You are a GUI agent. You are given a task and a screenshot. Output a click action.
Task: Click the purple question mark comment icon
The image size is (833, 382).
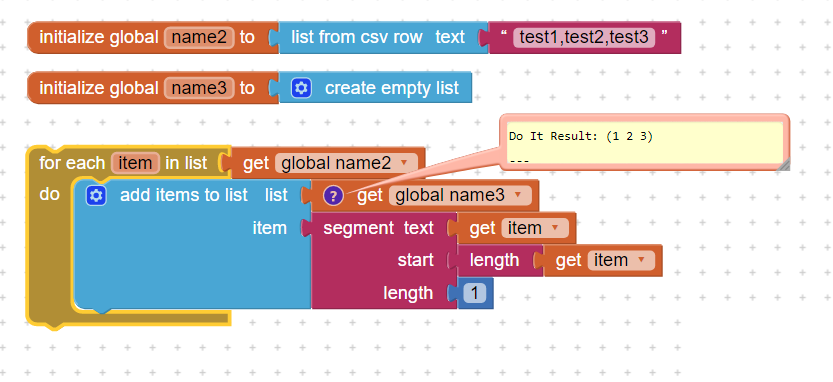(333, 196)
